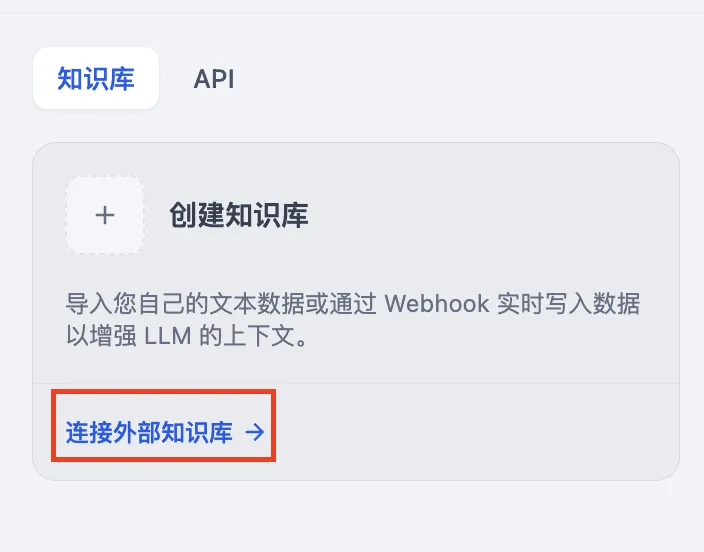The width and height of the screenshot is (704, 552).
Task: Click the 导入您自己的文本数据 text line
Action: (x=353, y=304)
